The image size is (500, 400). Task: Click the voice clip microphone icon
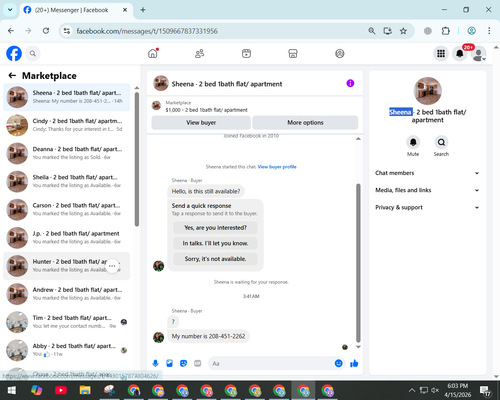[155, 363]
